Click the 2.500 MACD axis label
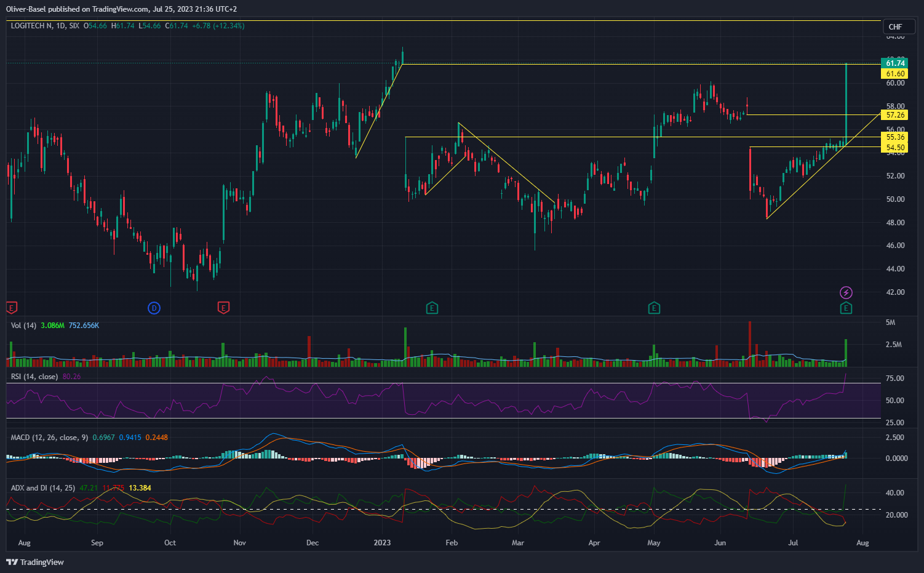Screen dimensions: 924x573 [895, 437]
